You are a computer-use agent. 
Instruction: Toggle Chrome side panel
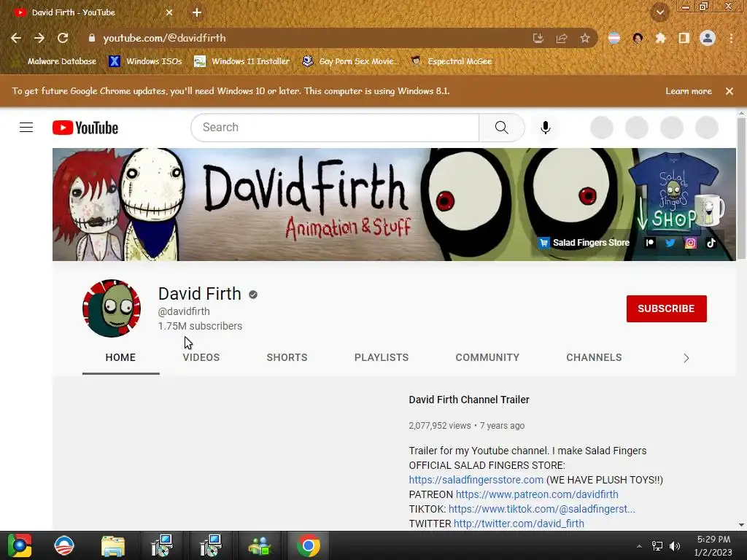(x=684, y=38)
